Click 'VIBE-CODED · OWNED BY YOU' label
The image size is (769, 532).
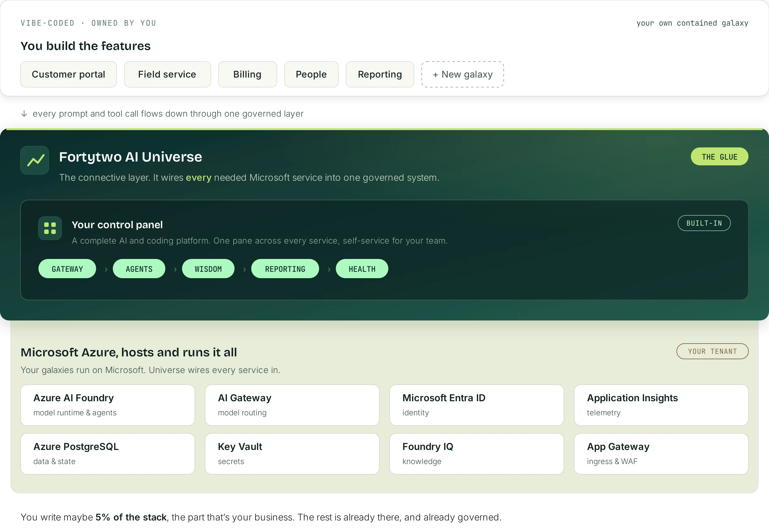(x=88, y=23)
